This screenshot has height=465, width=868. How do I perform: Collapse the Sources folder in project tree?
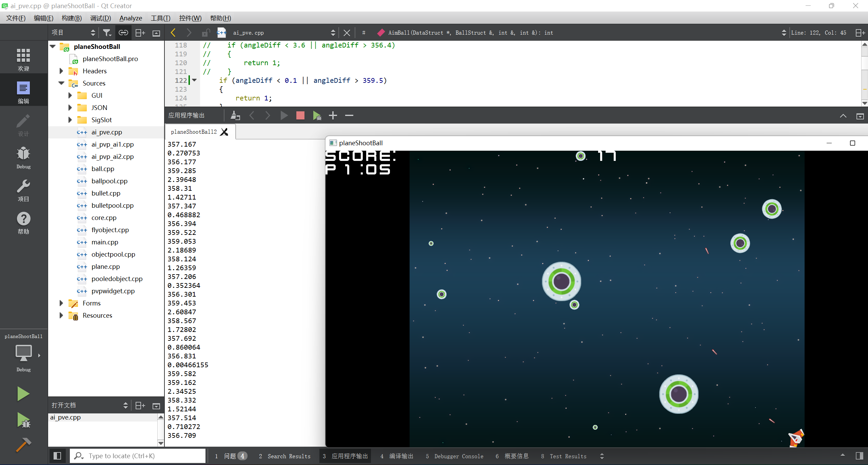(x=61, y=83)
